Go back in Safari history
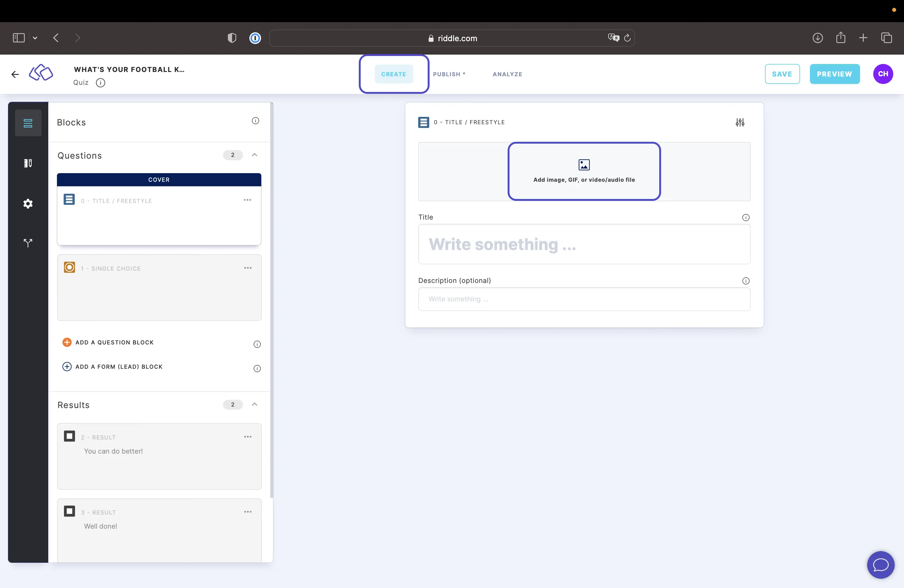The image size is (904, 588). coord(56,38)
